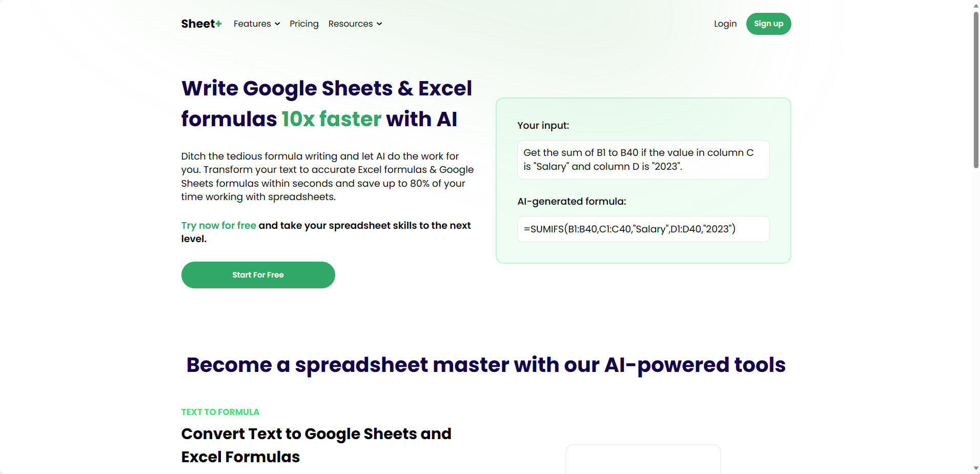Expand the chevron next to Features

click(x=277, y=24)
